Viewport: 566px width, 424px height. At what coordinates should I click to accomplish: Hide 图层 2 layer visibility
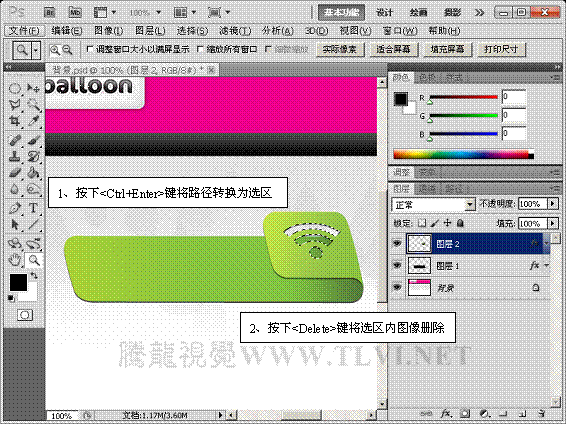(x=397, y=244)
